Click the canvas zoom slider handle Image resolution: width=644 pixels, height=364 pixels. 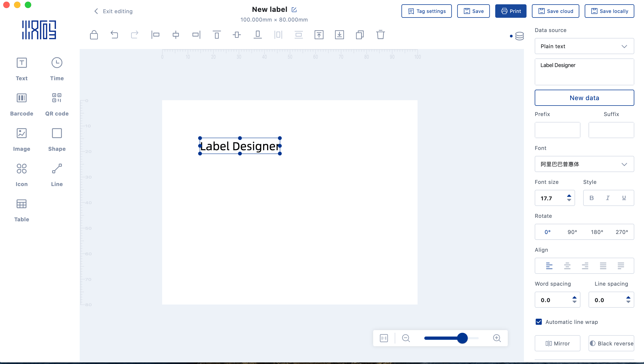pyautogui.click(x=462, y=338)
